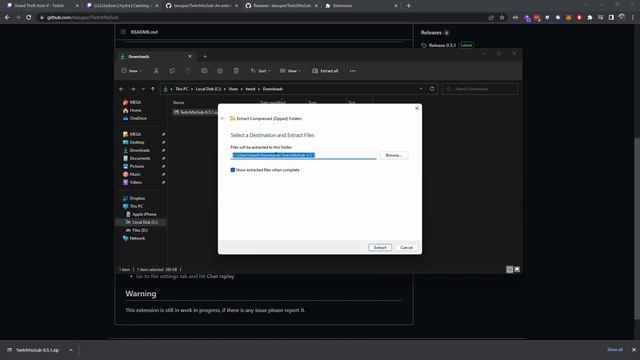
Task: Open a new Chrome tab
Action: click(x=408, y=6)
